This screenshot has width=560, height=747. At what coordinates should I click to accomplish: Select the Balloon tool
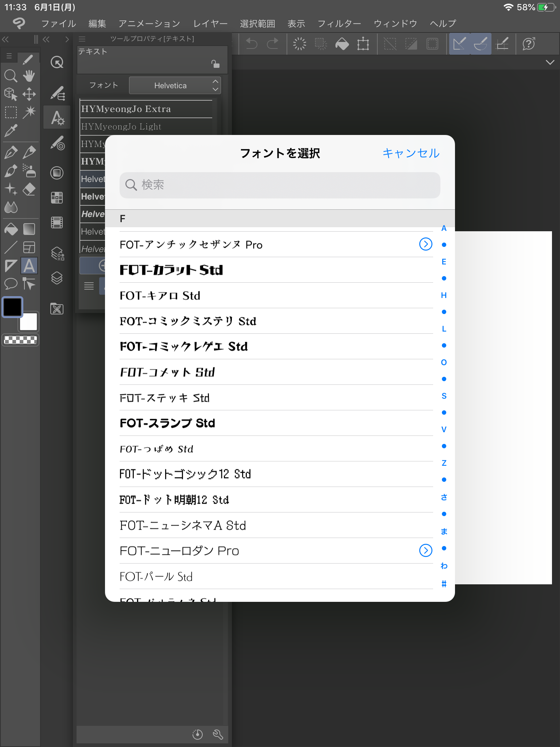(x=11, y=284)
